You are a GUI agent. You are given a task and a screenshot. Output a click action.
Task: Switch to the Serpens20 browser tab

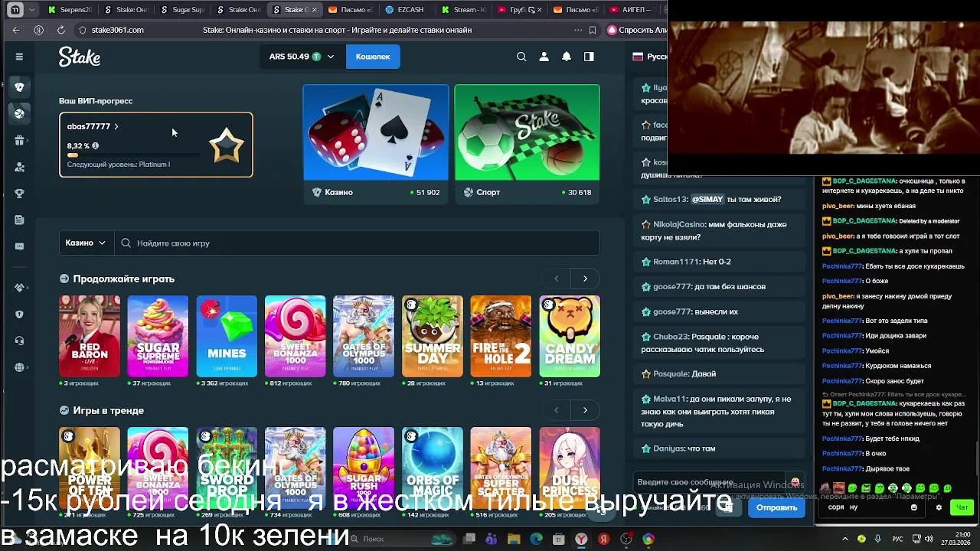[x=70, y=10]
